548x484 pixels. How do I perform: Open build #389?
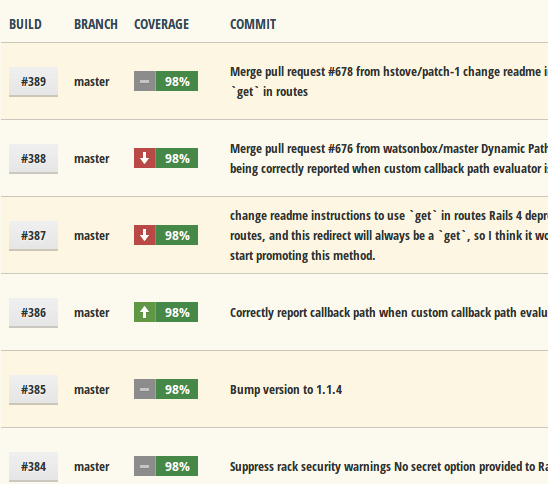34,82
